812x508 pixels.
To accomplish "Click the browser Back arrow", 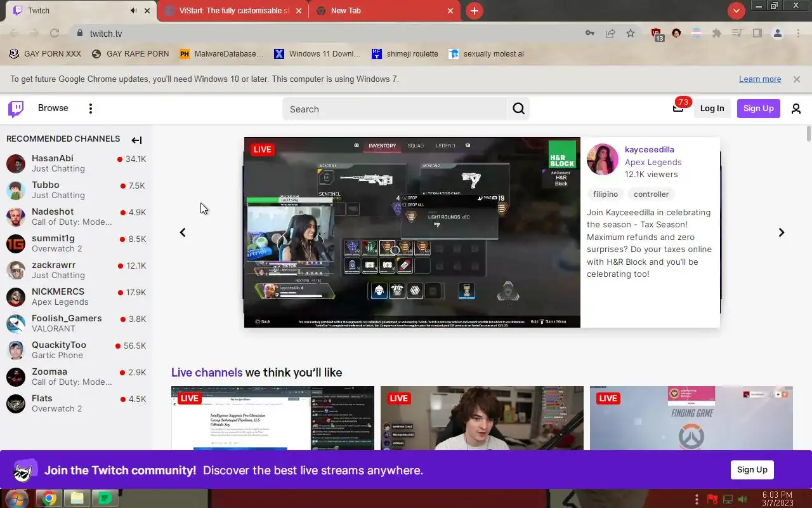I will (x=14, y=34).
